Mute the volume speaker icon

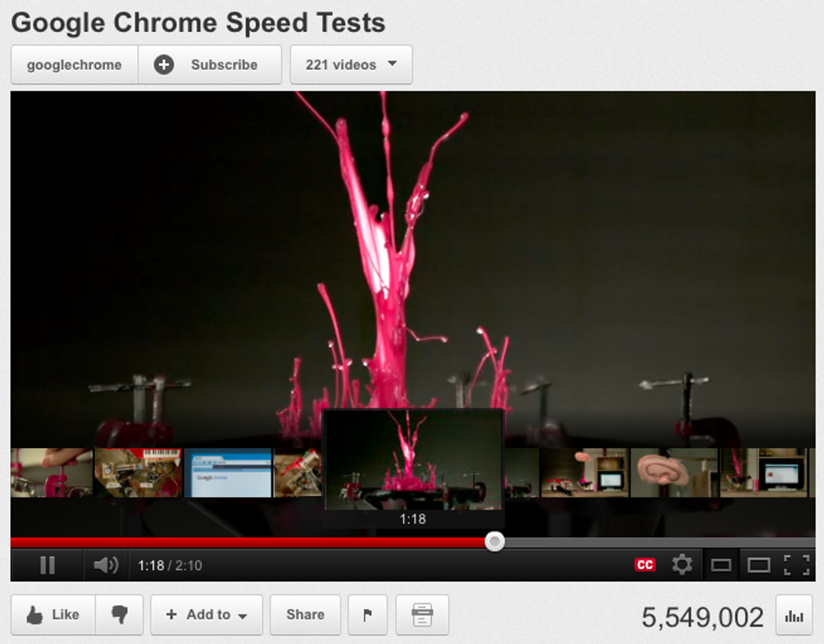106,565
